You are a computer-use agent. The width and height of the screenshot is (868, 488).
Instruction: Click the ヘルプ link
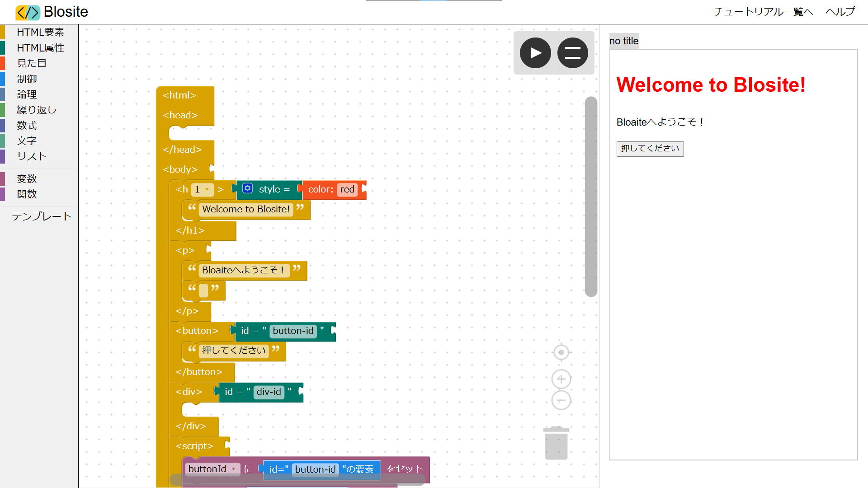[840, 12]
